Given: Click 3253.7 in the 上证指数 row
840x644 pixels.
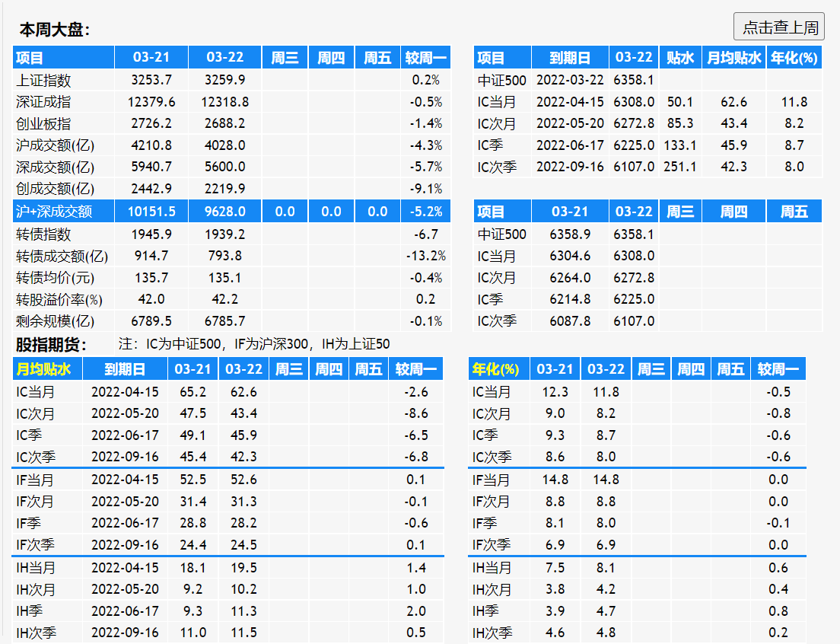Looking at the screenshot, I should [151, 80].
